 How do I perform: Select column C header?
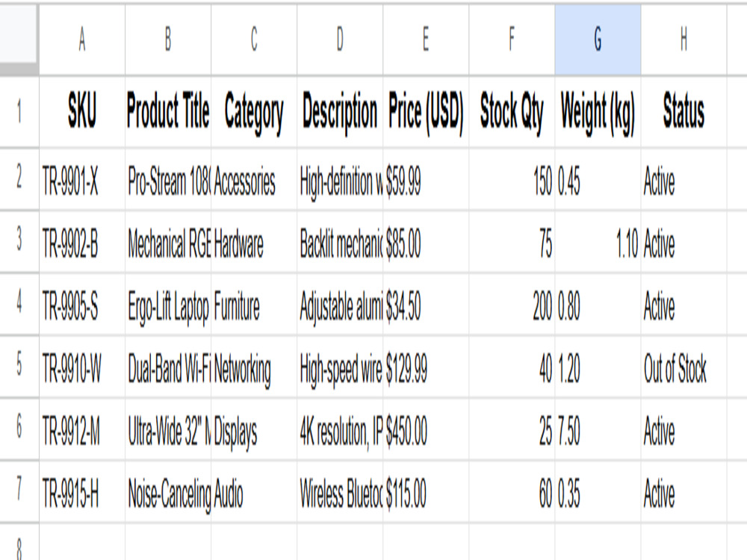coord(254,39)
